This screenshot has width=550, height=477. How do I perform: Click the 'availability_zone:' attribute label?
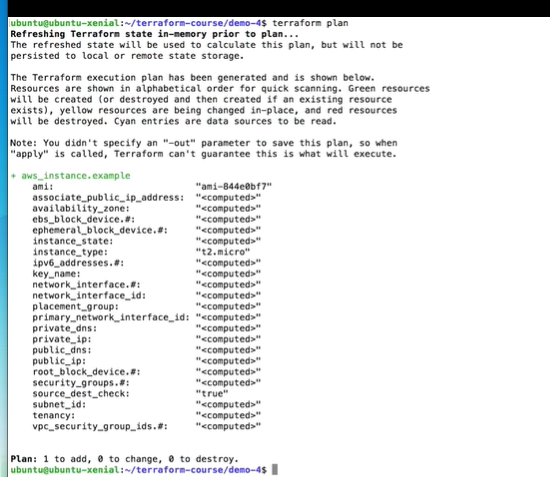pyautogui.click(x=81, y=208)
